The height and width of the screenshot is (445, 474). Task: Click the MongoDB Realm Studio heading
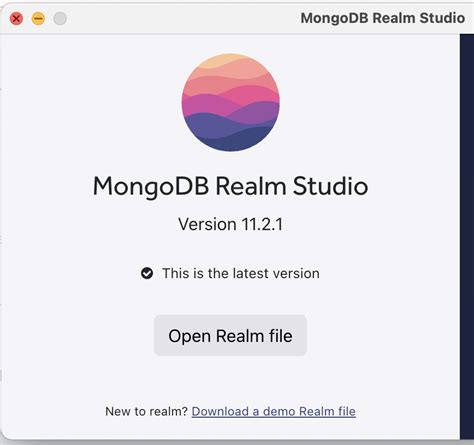(x=230, y=186)
